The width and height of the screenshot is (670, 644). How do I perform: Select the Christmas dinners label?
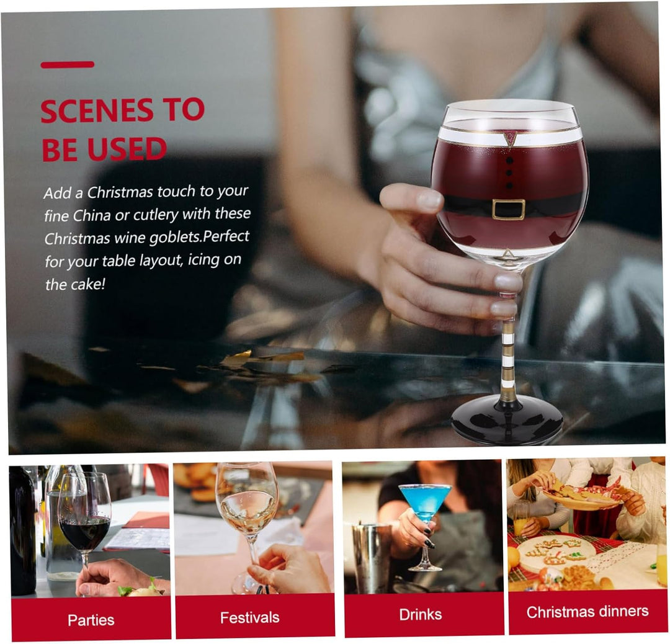coord(588,611)
